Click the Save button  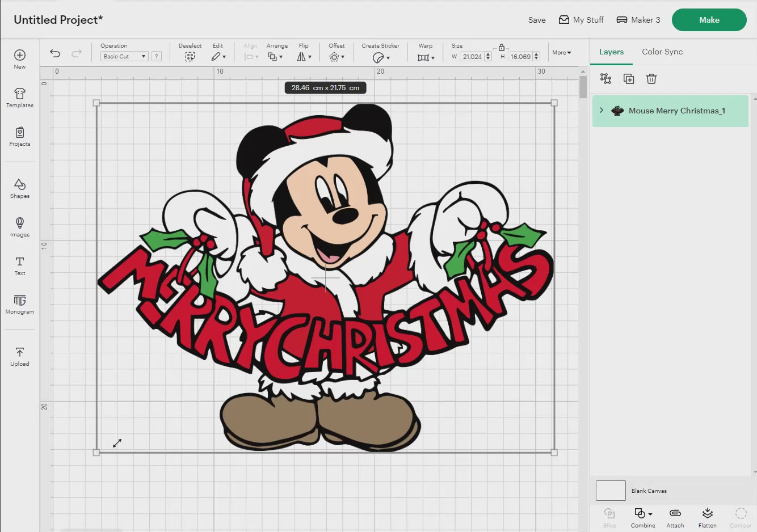(537, 20)
